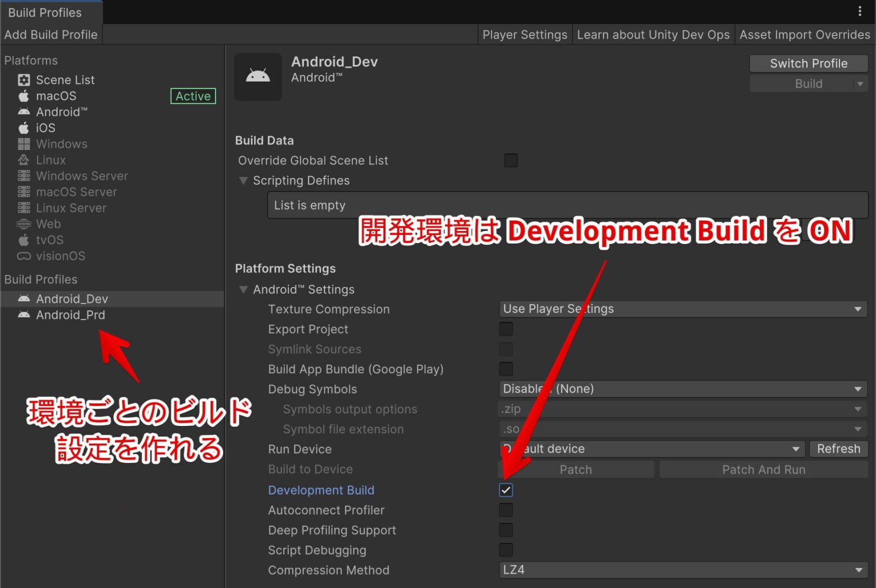Image resolution: width=876 pixels, height=588 pixels.
Task: Select the Web platform globe icon
Action: point(24,224)
